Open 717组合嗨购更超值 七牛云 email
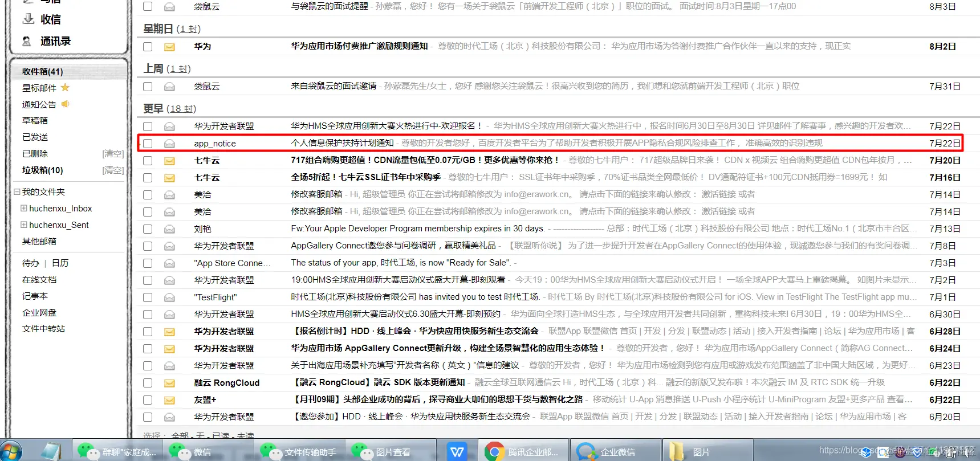 (x=425, y=160)
